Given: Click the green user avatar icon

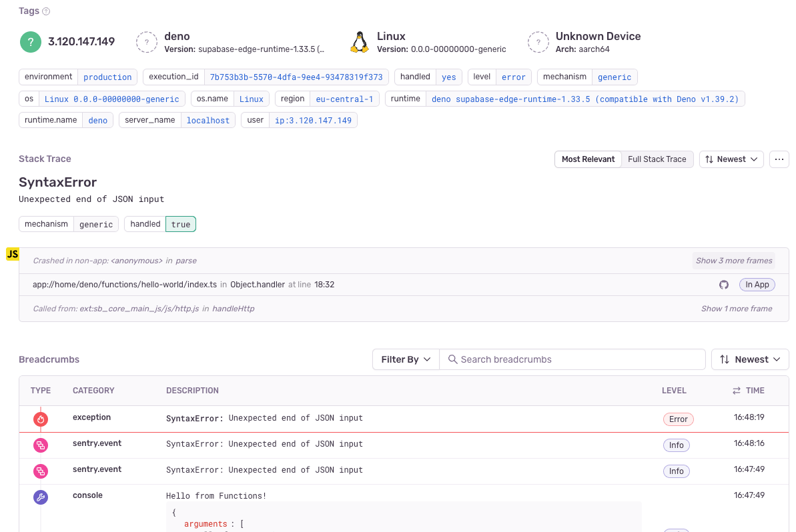Looking at the screenshot, I should 31,42.
